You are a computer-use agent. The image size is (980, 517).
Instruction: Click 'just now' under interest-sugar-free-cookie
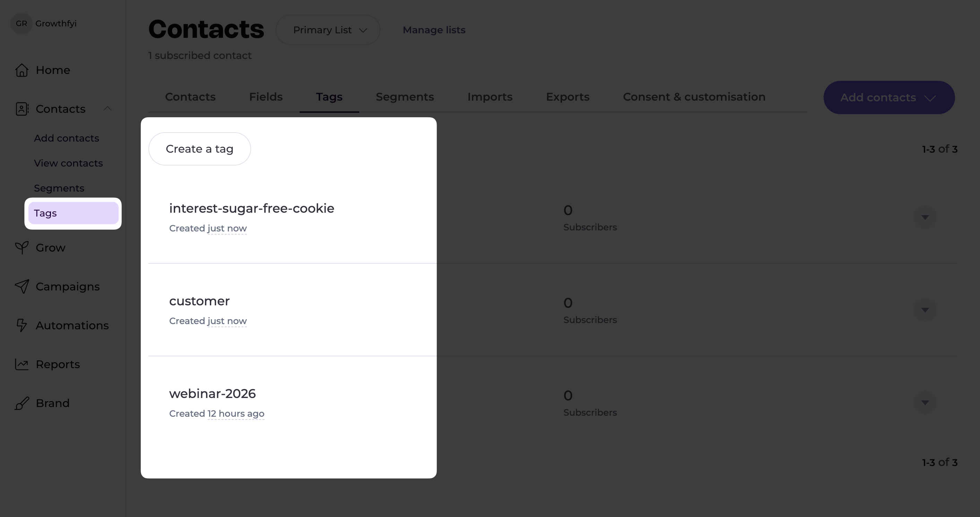pos(227,228)
